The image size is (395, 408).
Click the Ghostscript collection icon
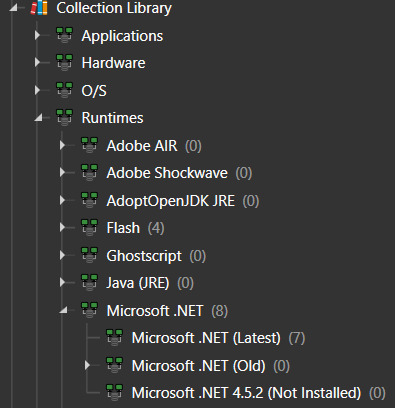coord(89,255)
